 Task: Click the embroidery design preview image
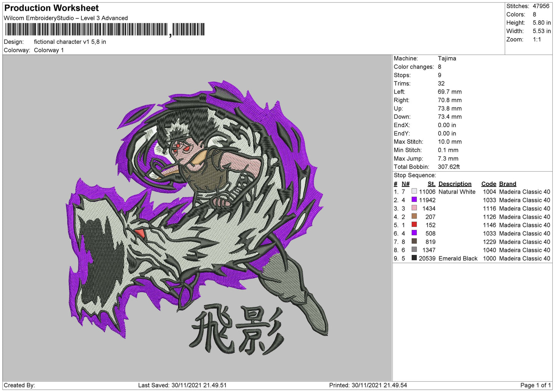[197, 217]
